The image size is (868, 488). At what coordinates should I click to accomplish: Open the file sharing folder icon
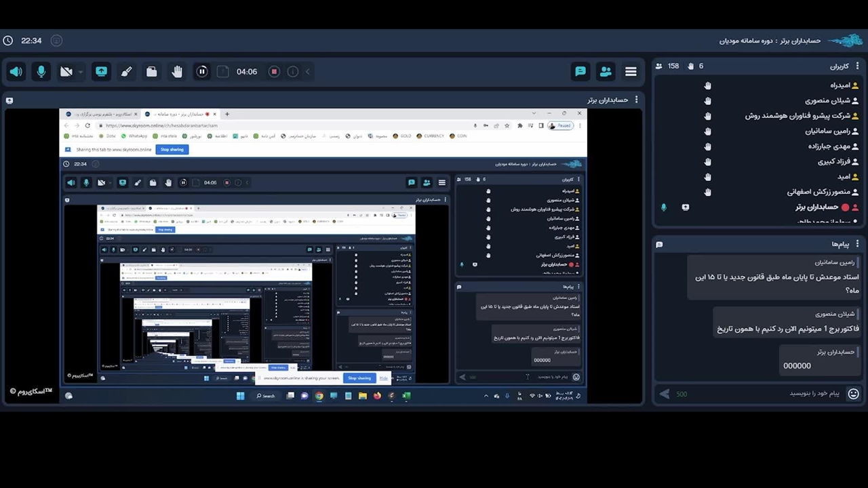(x=152, y=71)
